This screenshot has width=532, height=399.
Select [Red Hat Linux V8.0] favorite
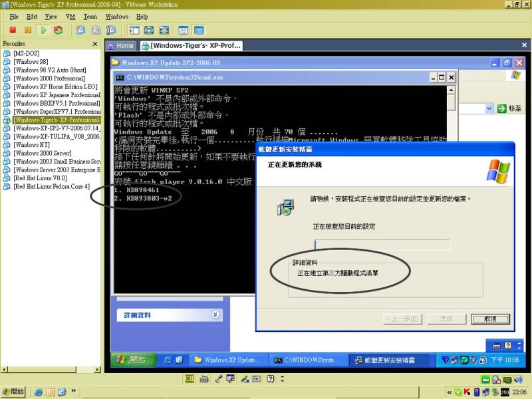[x=35, y=178]
